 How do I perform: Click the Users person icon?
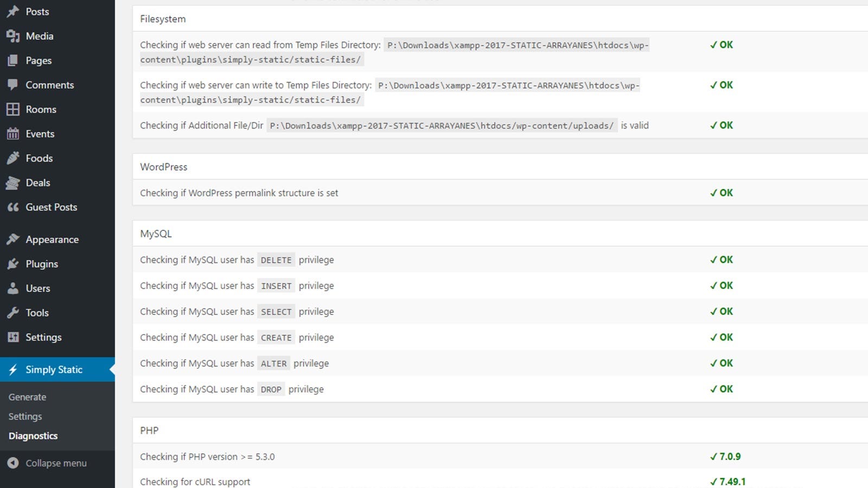click(x=13, y=288)
